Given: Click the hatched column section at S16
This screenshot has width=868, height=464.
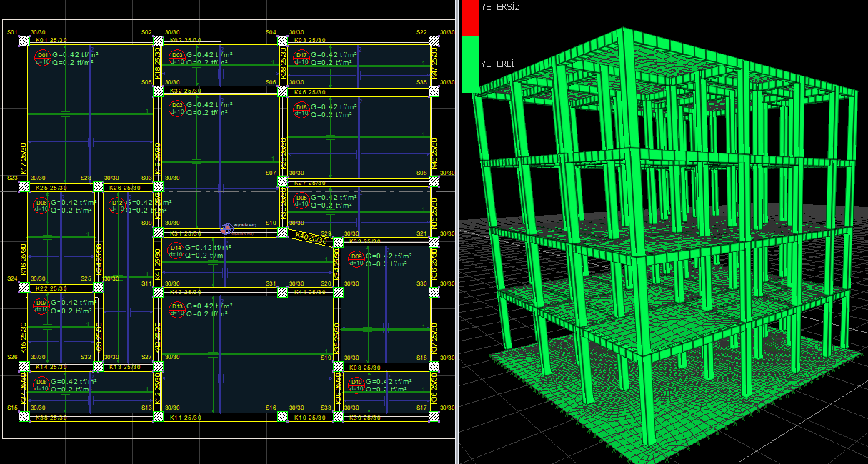Looking at the screenshot, I should (x=283, y=417).
